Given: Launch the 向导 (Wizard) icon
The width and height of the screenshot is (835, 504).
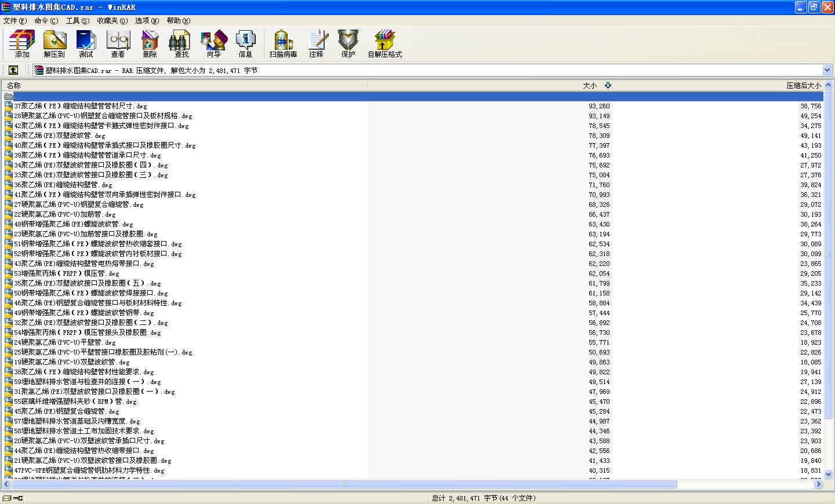Looking at the screenshot, I should (x=214, y=43).
